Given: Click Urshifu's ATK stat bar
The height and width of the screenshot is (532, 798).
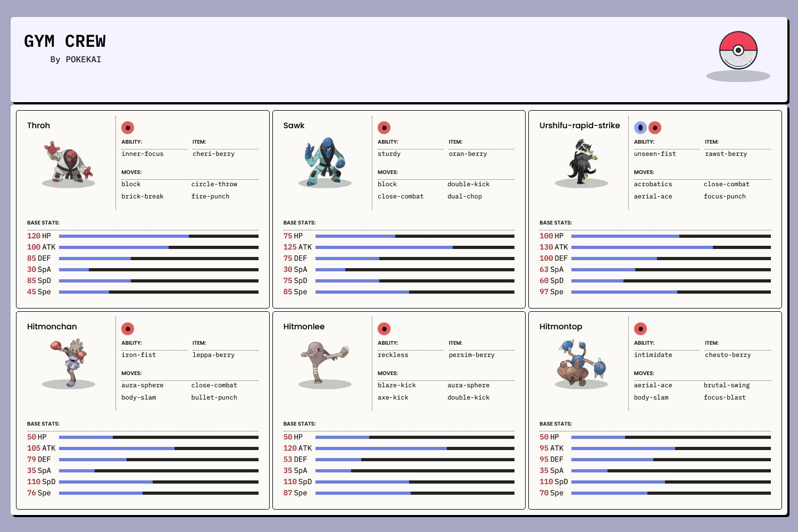Looking at the screenshot, I should coord(671,247).
